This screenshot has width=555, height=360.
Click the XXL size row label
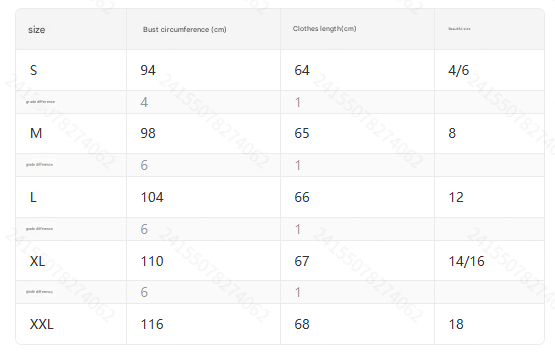point(41,324)
